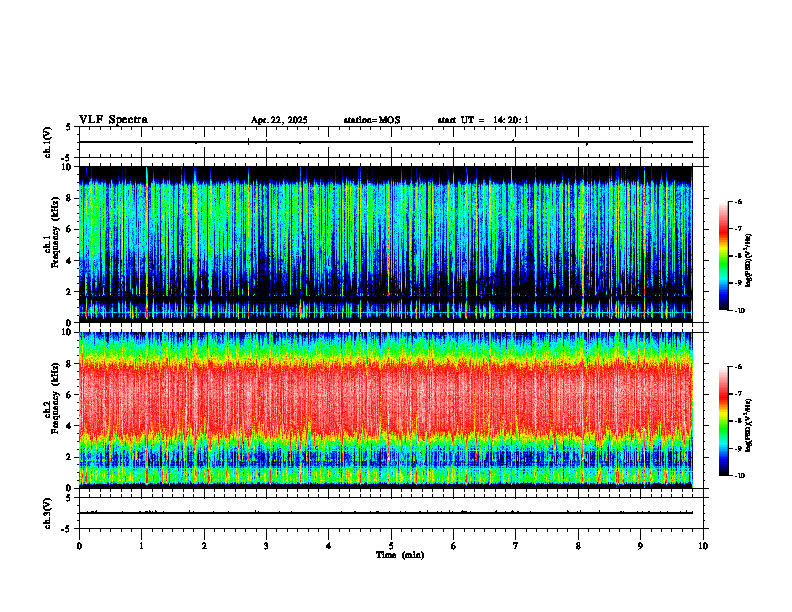792x612 pixels.
Task: Click the "-5" tick on the ch.3(V) axis
Action: click(x=67, y=529)
